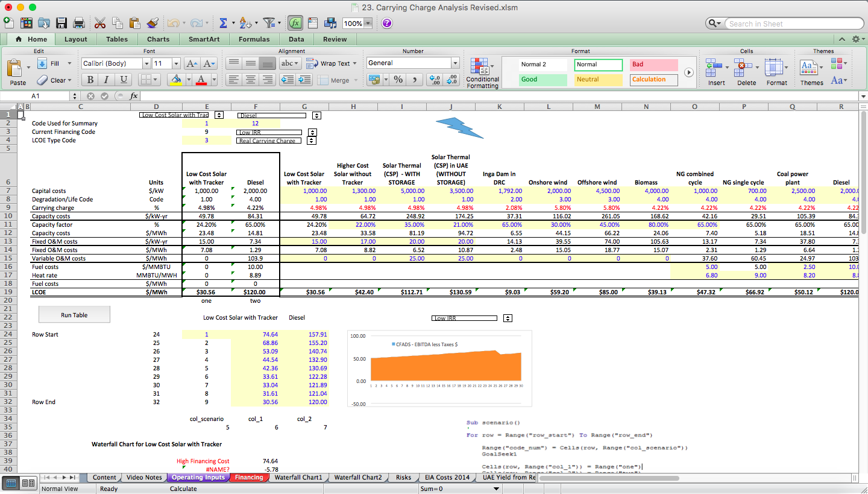Cut the selection with the scissors icon
This screenshot has width=868, height=494.
(x=100, y=23)
